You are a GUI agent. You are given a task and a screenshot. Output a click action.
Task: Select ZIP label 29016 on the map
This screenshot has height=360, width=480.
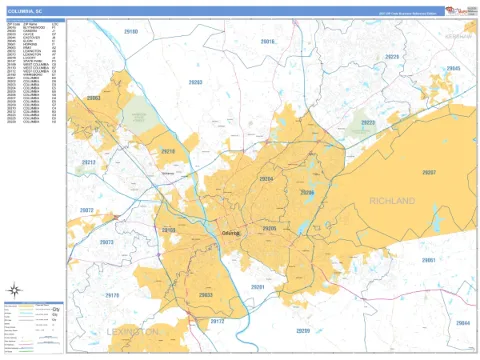pyautogui.click(x=267, y=42)
